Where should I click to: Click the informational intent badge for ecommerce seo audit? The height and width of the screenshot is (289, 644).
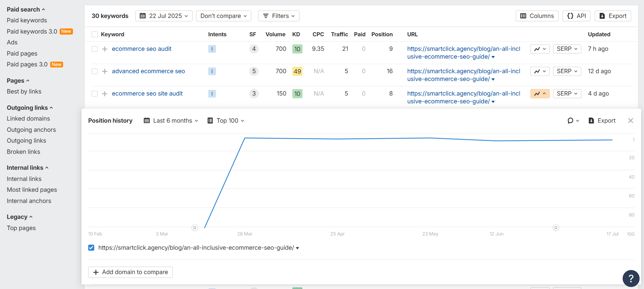[x=212, y=49]
